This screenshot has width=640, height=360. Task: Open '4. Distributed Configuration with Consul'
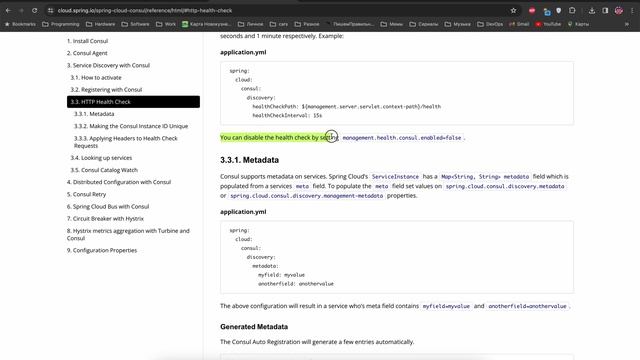coord(119,182)
